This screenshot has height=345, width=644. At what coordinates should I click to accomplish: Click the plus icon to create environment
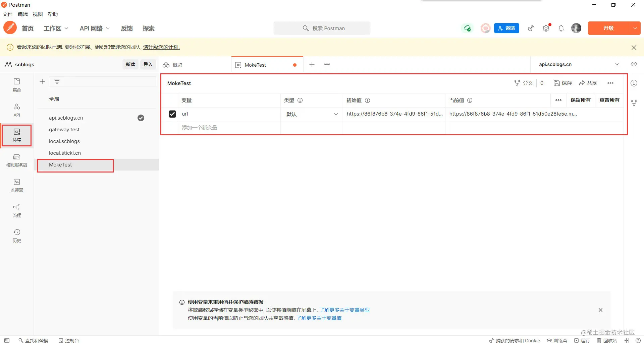pos(42,81)
